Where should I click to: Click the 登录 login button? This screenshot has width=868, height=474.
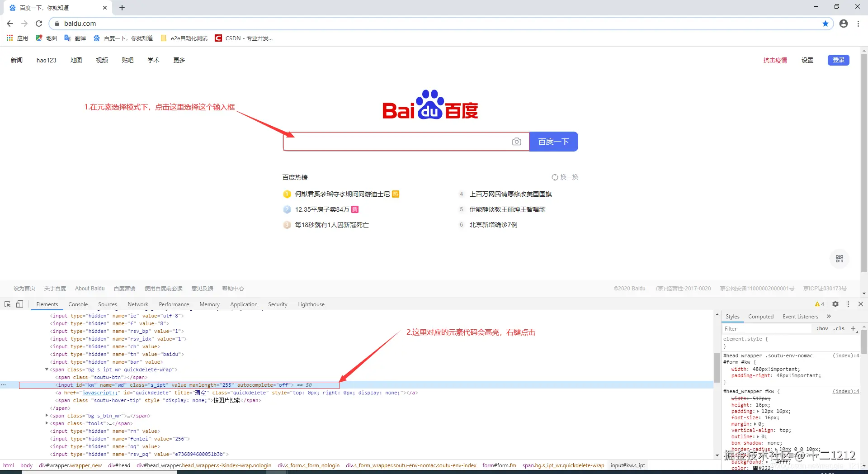(838, 60)
